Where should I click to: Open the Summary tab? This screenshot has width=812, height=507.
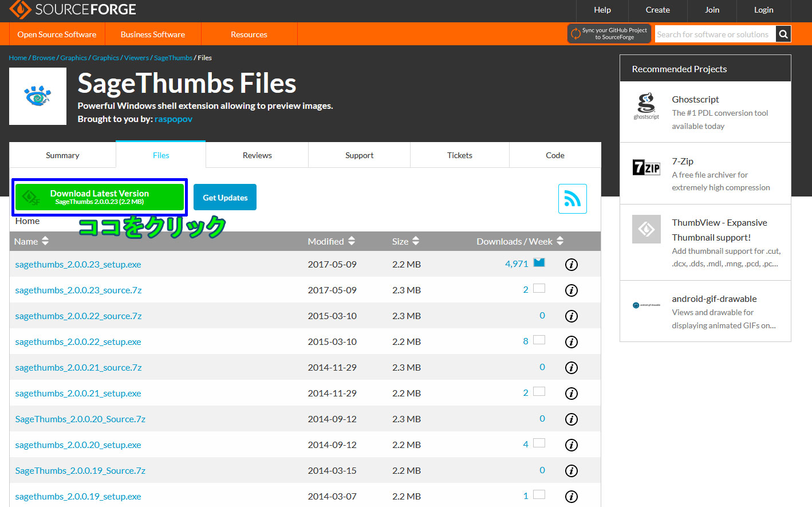[62, 155]
